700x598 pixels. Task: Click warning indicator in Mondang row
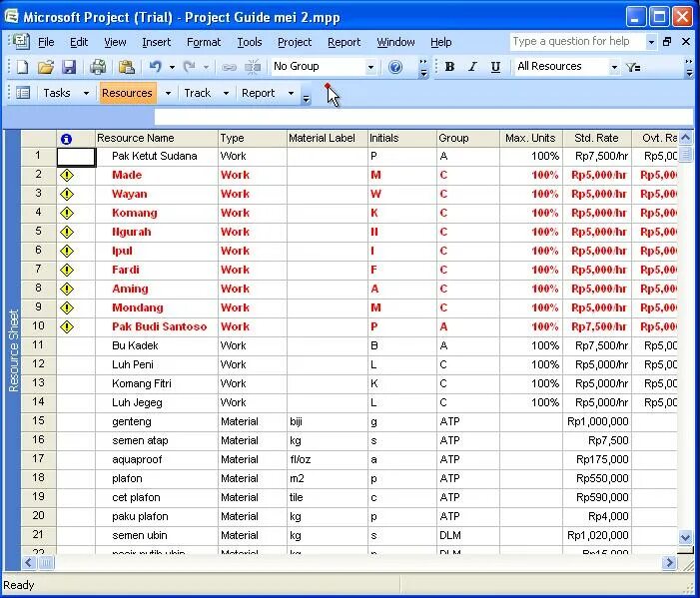pos(67,307)
